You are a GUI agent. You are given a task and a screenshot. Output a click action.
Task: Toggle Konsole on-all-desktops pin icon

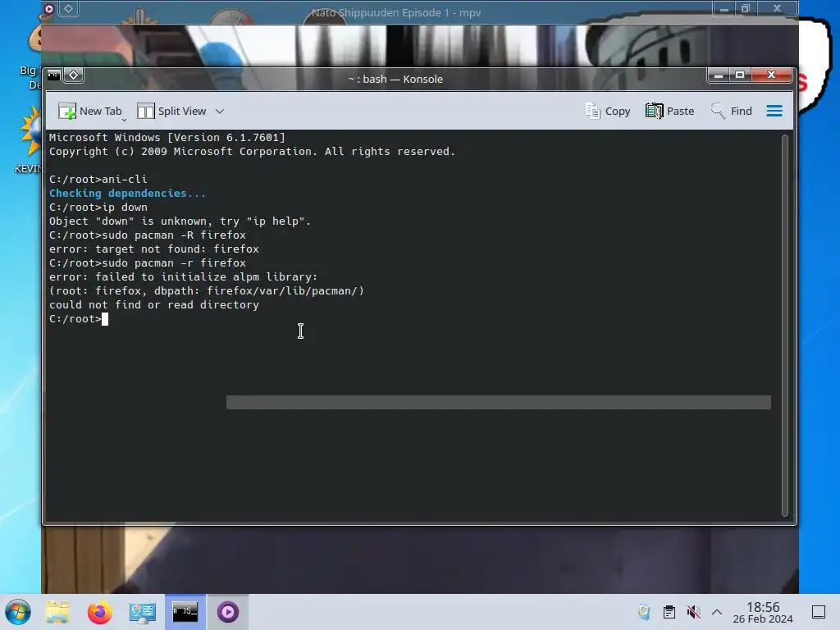[73, 75]
